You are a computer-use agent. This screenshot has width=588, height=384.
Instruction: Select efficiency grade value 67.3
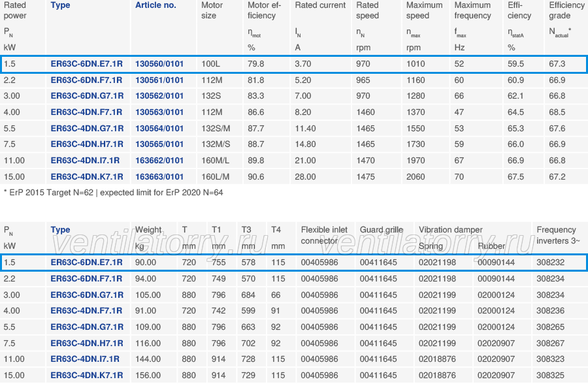[x=557, y=64]
